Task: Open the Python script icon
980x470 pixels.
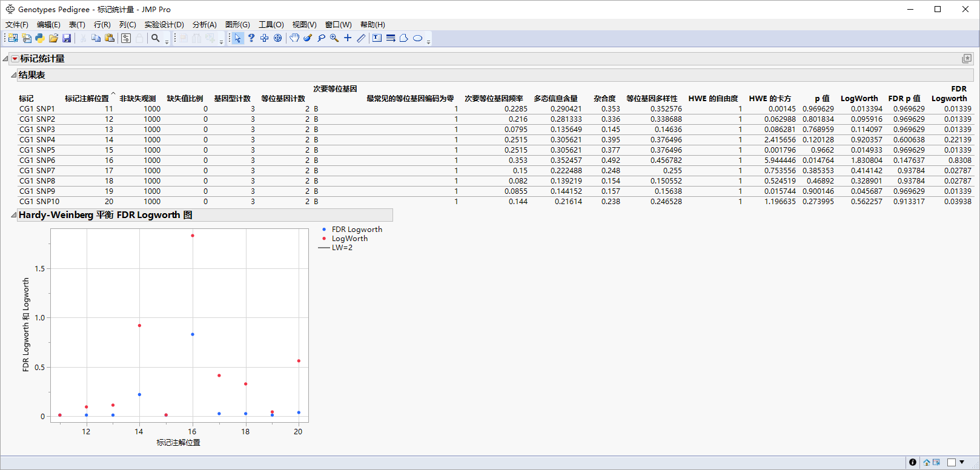Action: pyautogui.click(x=40, y=38)
